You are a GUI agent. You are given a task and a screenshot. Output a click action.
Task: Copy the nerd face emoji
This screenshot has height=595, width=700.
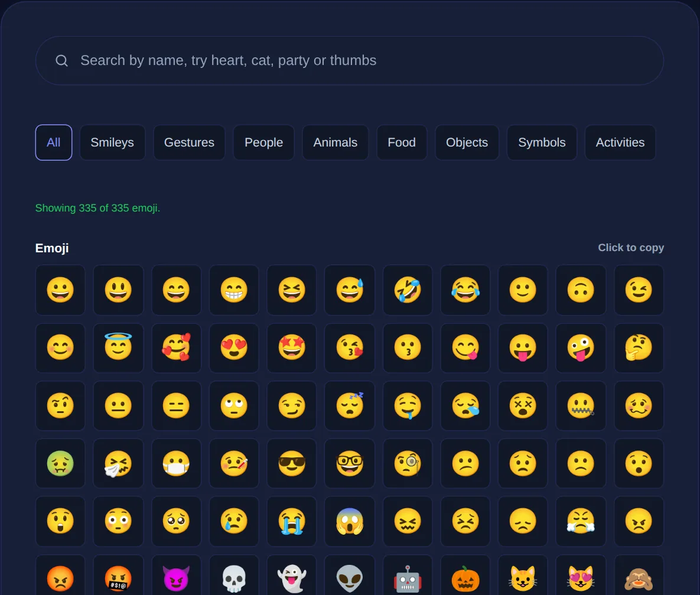[350, 463]
